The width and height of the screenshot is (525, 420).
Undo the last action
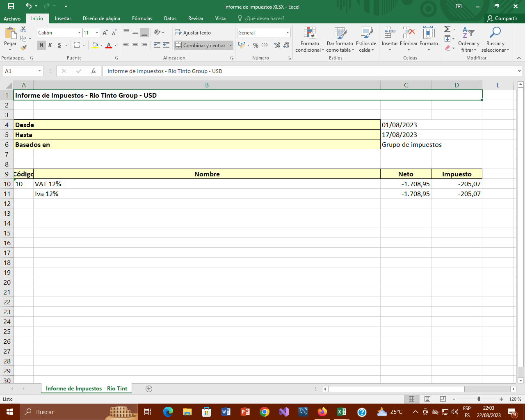pyautogui.click(x=28, y=6)
